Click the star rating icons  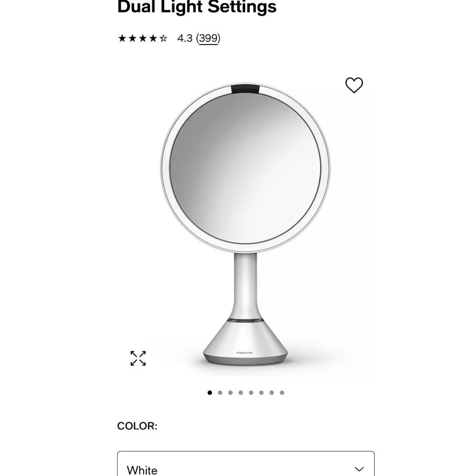point(143,38)
